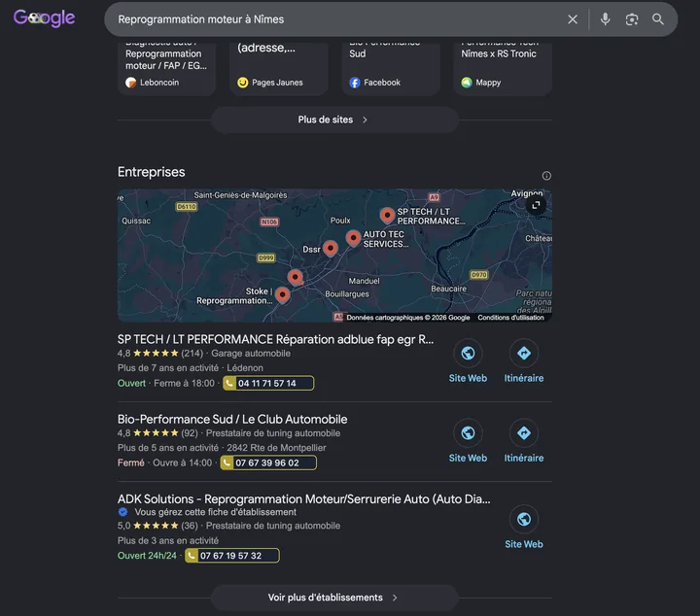Click Beaucaire label on the map

448,289
